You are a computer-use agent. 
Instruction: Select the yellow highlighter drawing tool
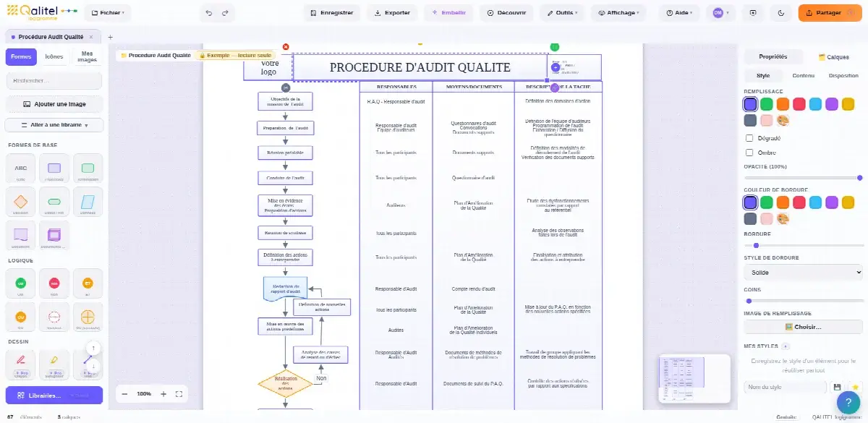pyautogui.click(x=54, y=364)
